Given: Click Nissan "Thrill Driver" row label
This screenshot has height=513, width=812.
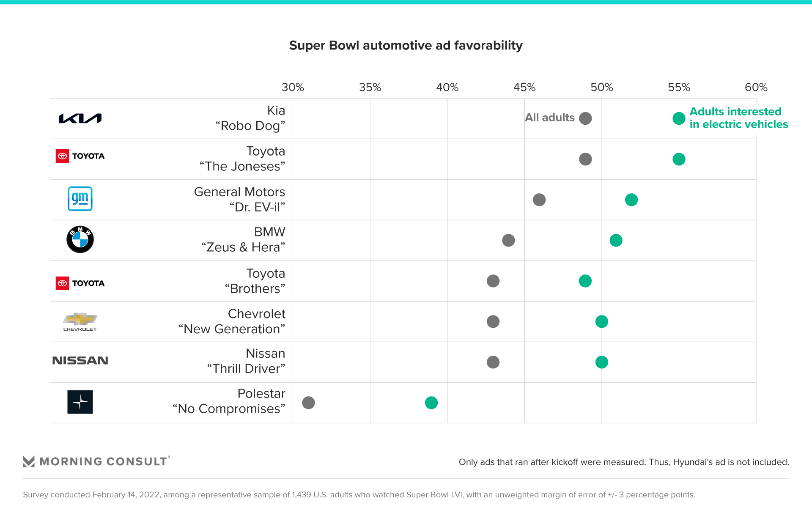Looking at the screenshot, I should click(x=246, y=361).
